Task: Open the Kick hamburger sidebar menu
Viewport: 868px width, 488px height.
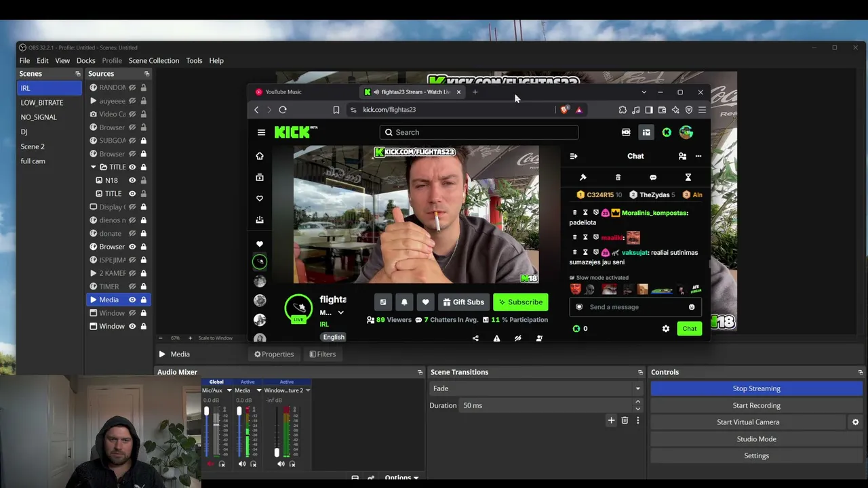Action: (261, 132)
